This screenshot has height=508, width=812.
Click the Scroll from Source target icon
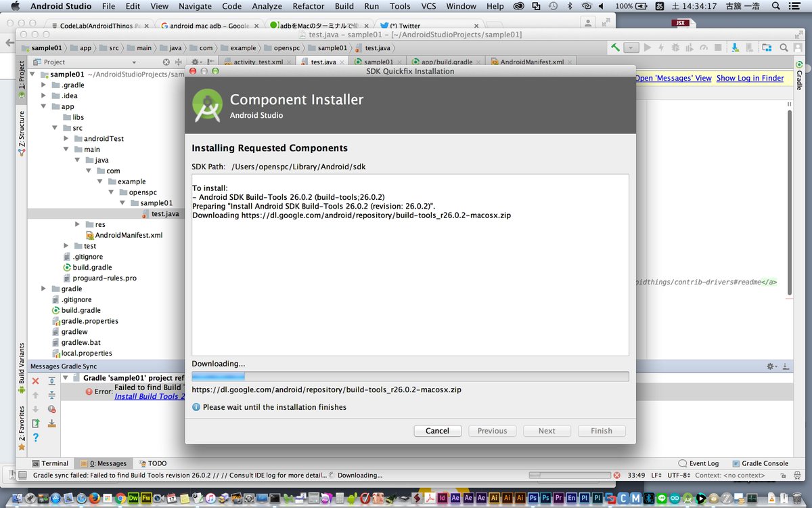point(166,62)
